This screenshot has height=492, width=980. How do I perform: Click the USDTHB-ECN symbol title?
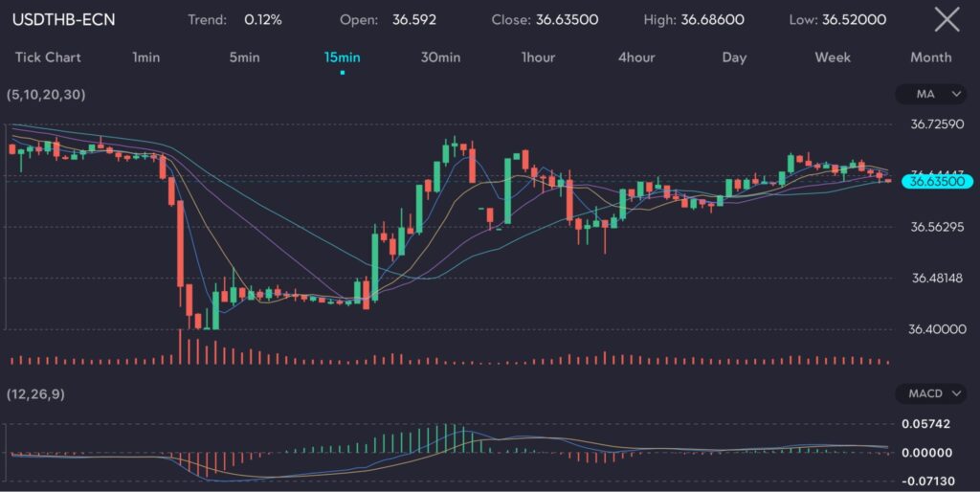coord(63,19)
